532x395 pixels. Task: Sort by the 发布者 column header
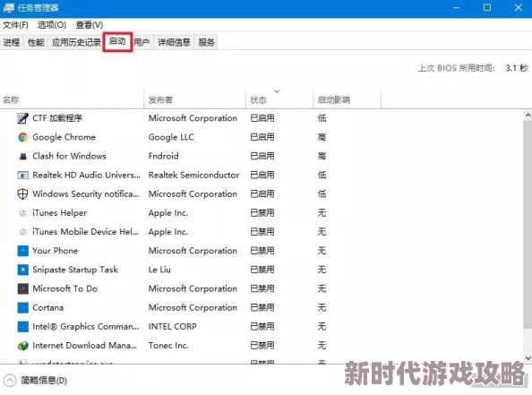[194, 99]
